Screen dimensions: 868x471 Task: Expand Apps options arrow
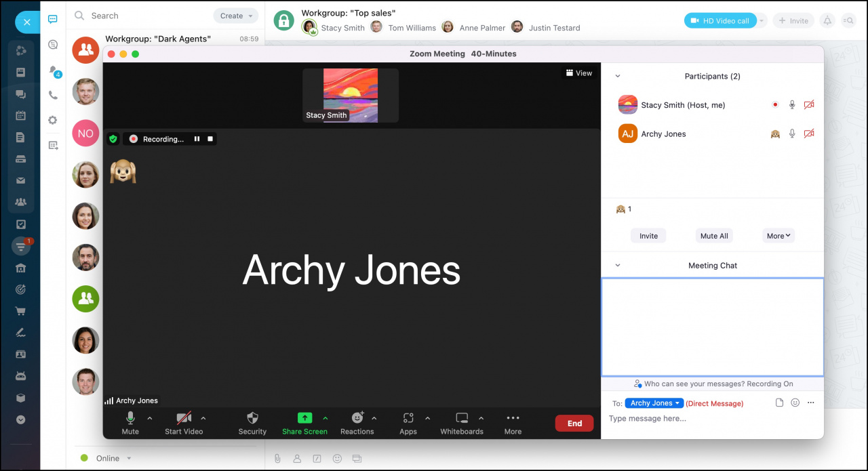click(x=427, y=418)
